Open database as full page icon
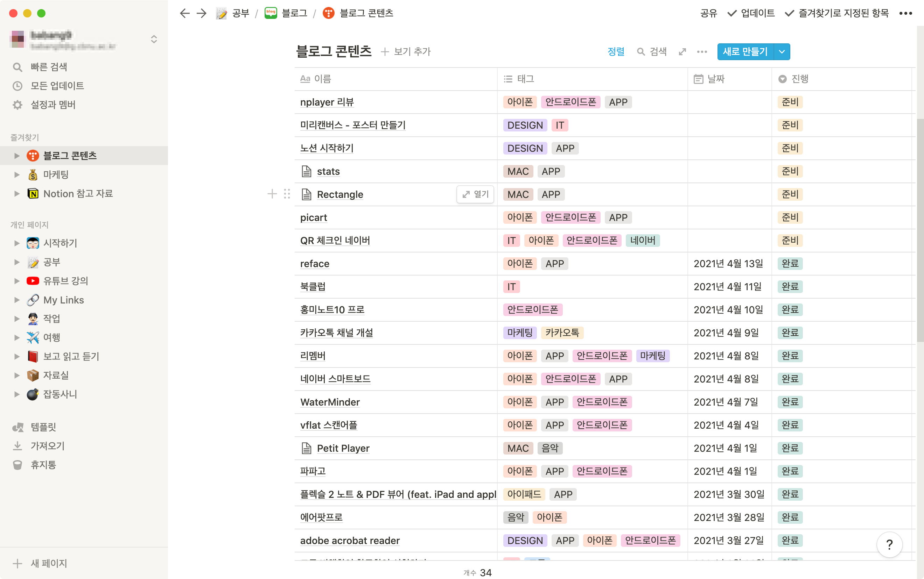The width and height of the screenshot is (924, 579). [x=682, y=52]
